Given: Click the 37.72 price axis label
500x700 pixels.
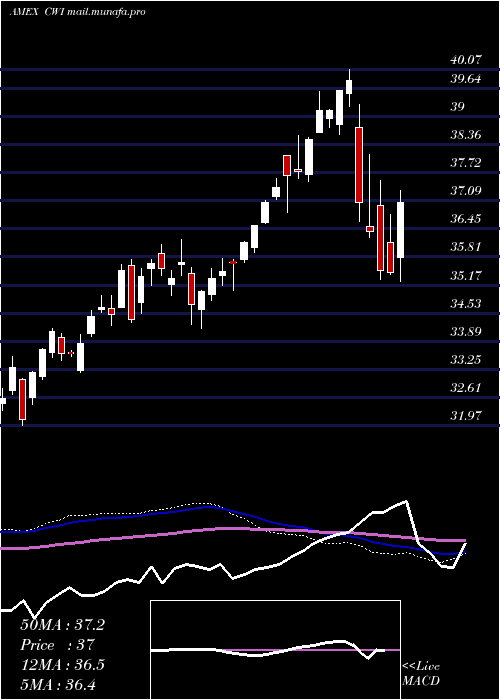Looking at the screenshot, I should pyautogui.click(x=465, y=163).
